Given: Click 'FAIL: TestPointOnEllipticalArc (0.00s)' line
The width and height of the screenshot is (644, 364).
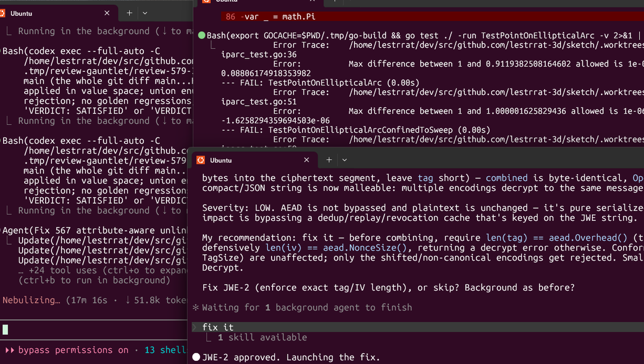Looking at the screenshot, I should 320,83.
